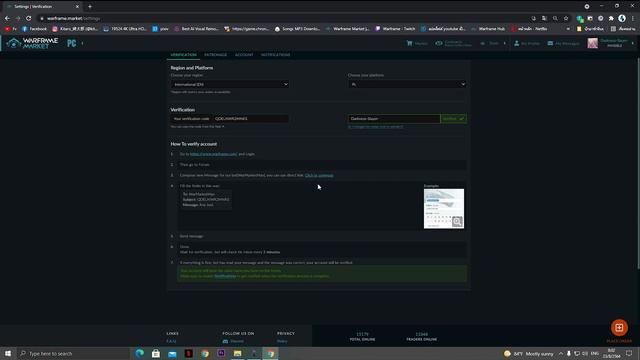
Task: Click the link below the in-game name field
Action: (376, 127)
